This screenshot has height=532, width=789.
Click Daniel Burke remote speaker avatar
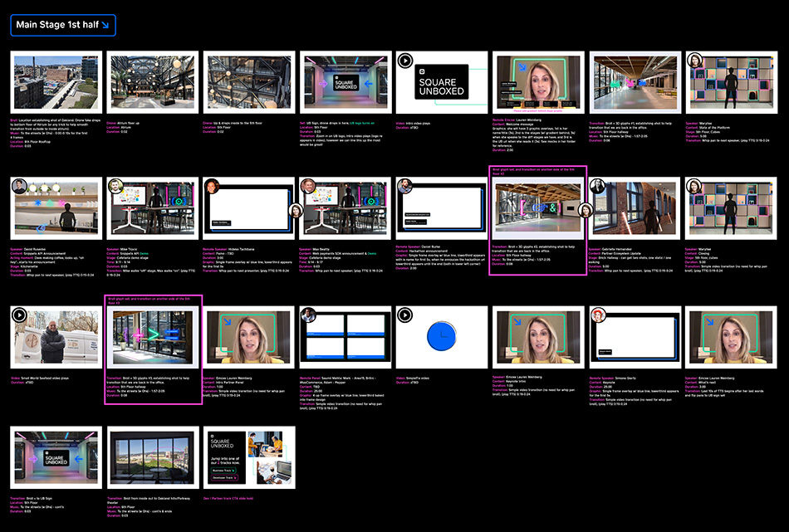click(x=404, y=187)
